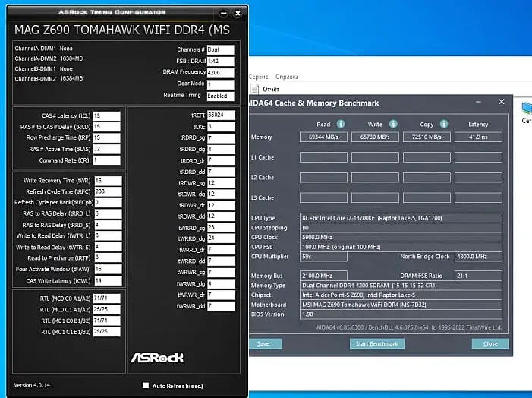Click the RTL (MC0 C0 A1/A2) field

(106, 298)
